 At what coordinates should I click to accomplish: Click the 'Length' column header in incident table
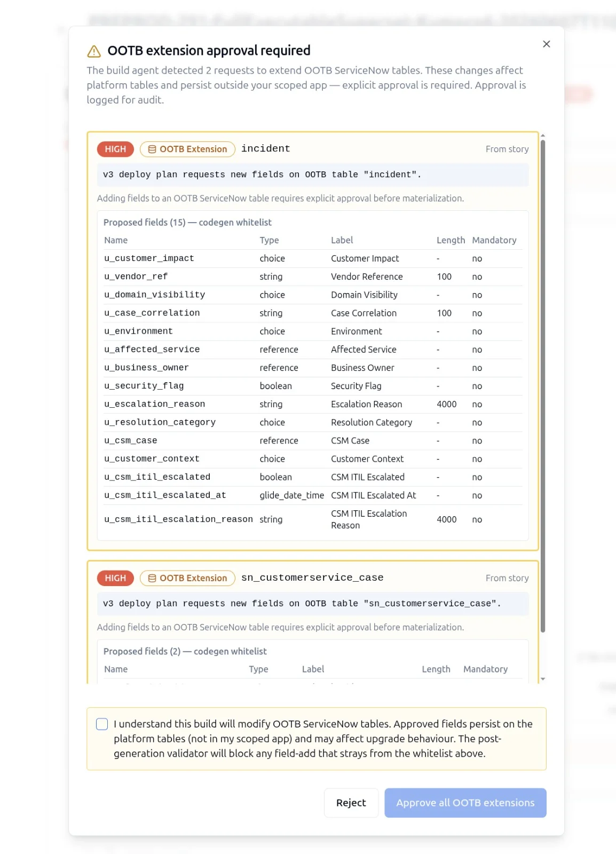tap(451, 240)
